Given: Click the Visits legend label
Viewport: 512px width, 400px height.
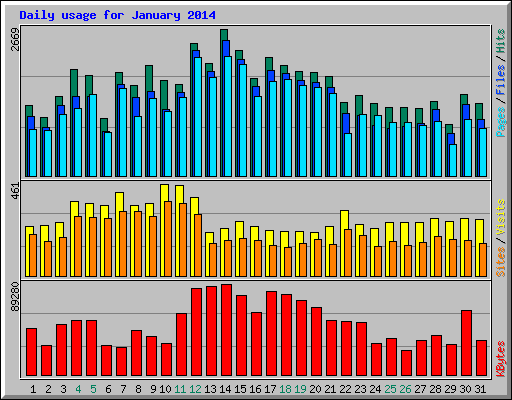Looking at the screenshot, I should point(500,218).
